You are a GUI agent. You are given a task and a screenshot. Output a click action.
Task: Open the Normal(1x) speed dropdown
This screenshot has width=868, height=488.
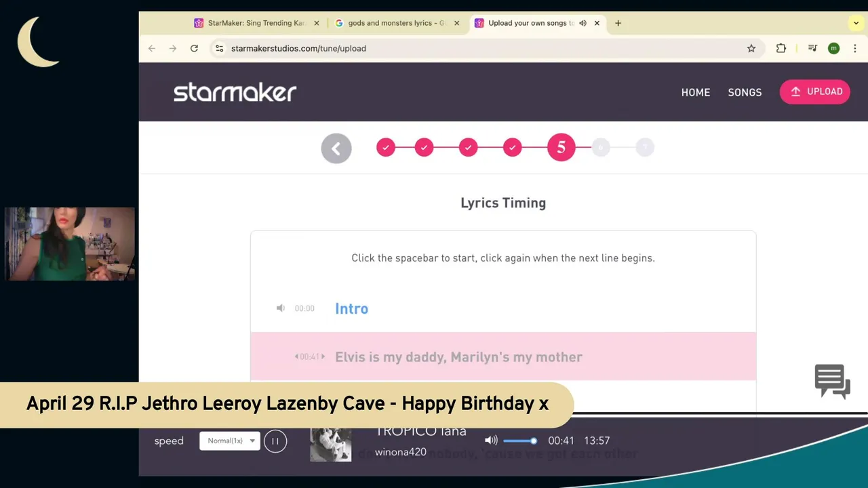coord(230,441)
